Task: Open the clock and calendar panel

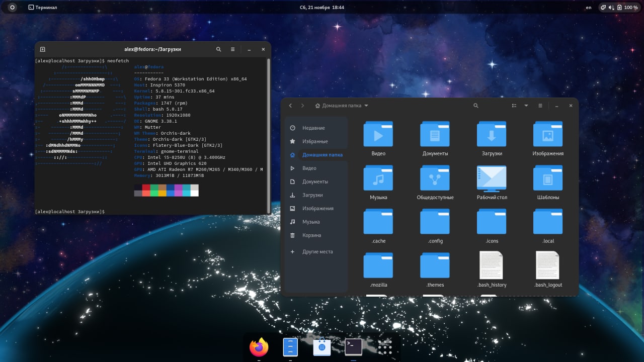Action: click(322, 8)
